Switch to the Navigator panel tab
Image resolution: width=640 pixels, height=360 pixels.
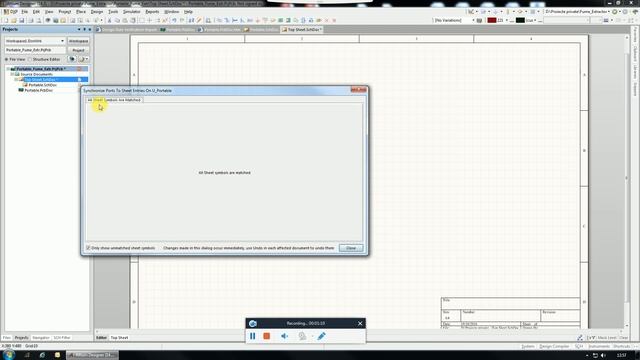point(40,338)
